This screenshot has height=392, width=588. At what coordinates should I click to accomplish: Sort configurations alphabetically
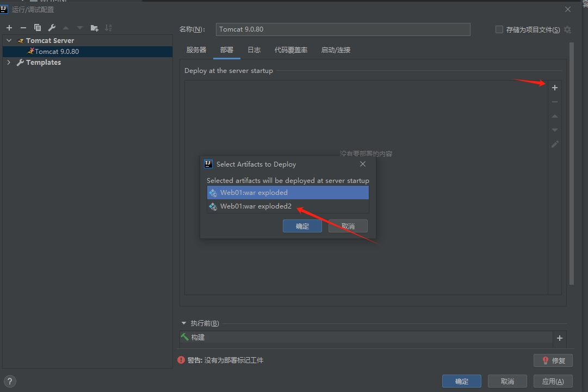pyautogui.click(x=108, y=28)
